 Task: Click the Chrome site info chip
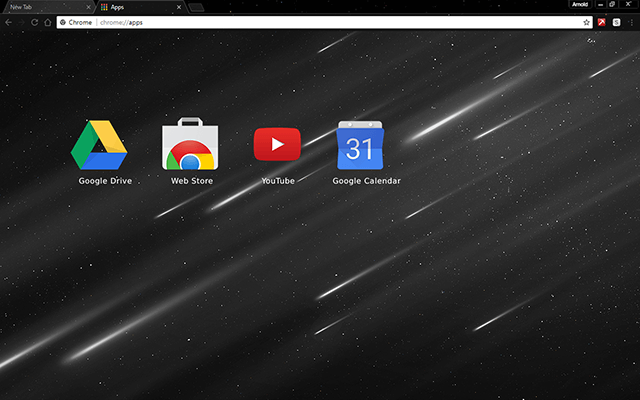pyautogui.click(x=76, y=22)
